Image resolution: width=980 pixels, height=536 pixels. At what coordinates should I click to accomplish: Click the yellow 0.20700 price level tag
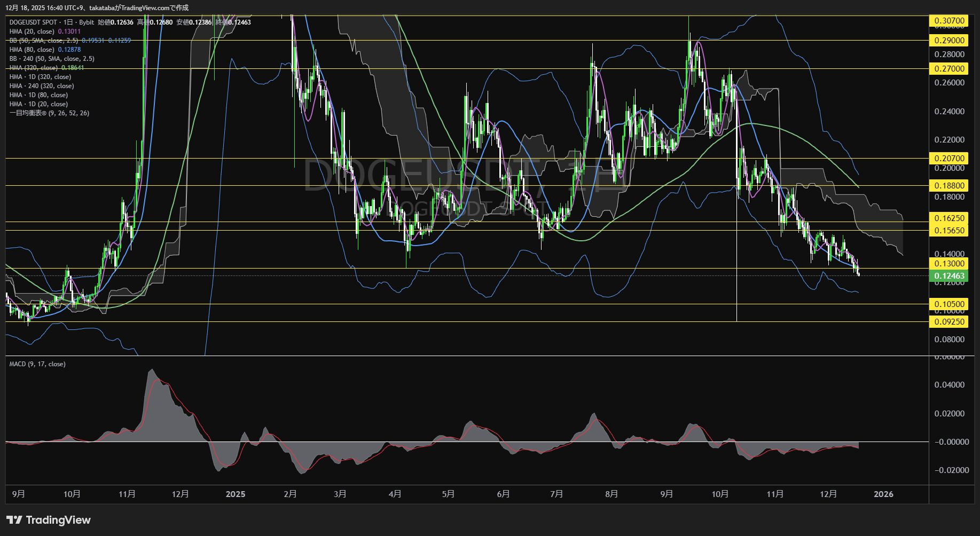coord(948,159)
